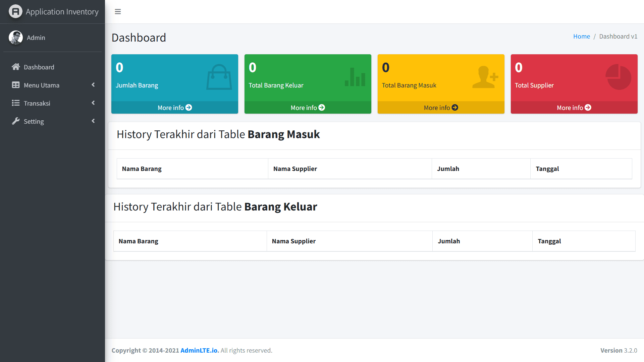The height and width of the screenshot is (362, 644).
Task: Click the Application Inventory logo icon
Action: click(15, 11)
